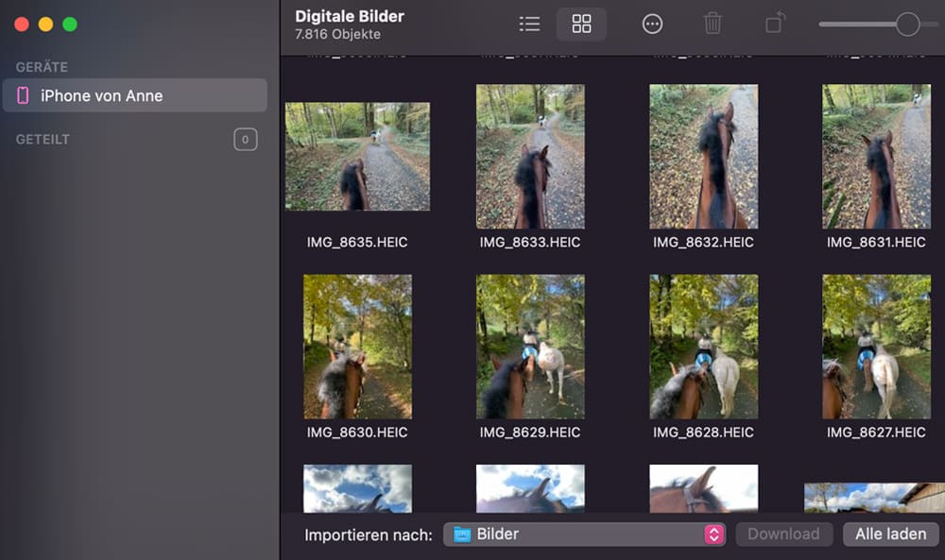This screenshot has height=560, width=945.
Task: Click the Download button
Action: 783,535
